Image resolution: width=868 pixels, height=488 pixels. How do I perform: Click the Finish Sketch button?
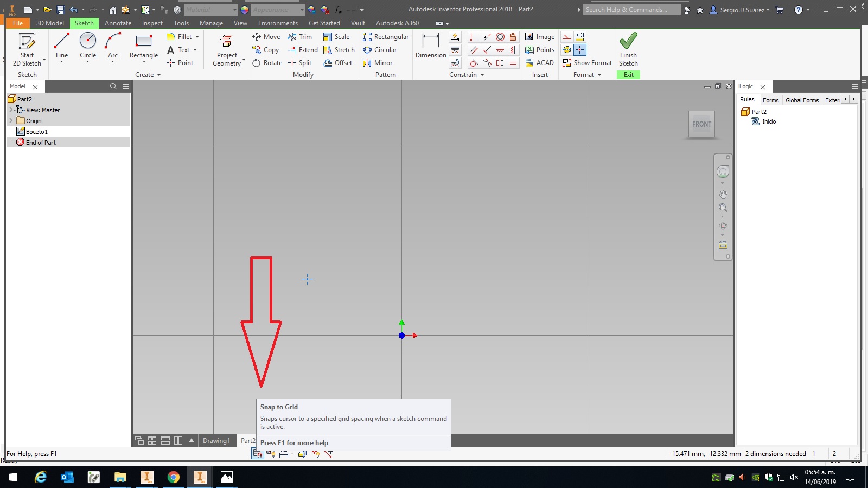coord(628,48)
